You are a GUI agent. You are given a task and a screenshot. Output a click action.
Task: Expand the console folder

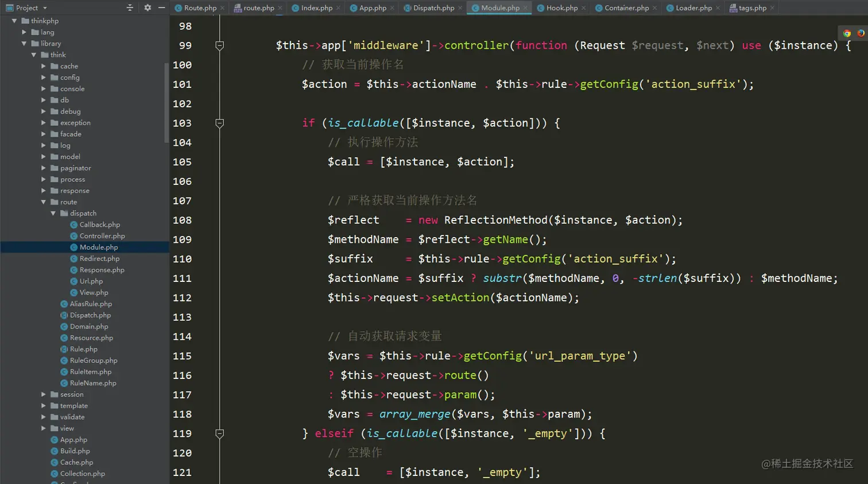[x=44, y=89]
